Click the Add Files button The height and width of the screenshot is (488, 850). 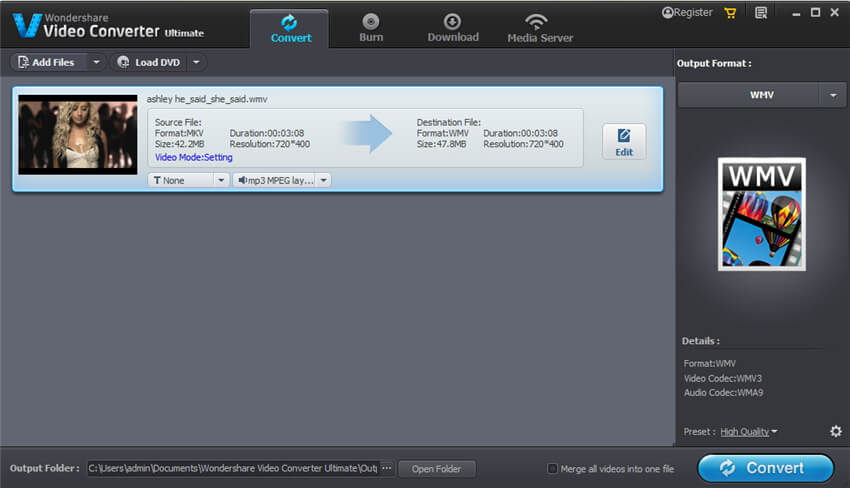tap(48, 62)
